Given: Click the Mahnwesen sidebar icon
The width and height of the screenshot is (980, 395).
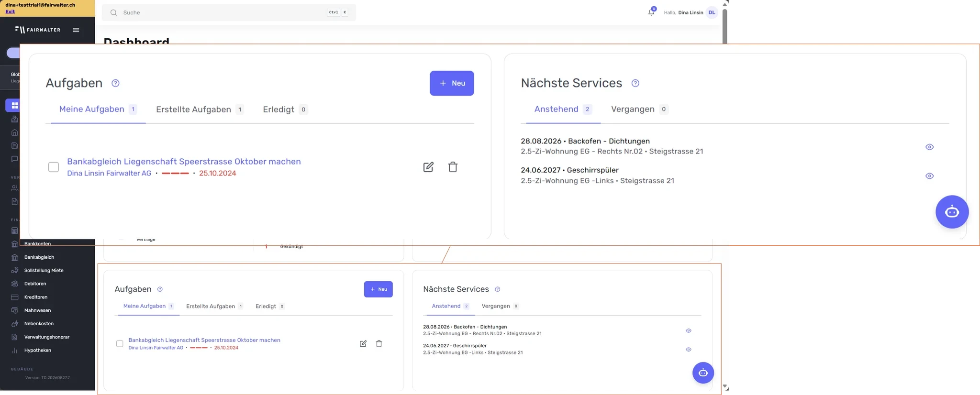Looking at the screenshot, I should pos(15,310).
